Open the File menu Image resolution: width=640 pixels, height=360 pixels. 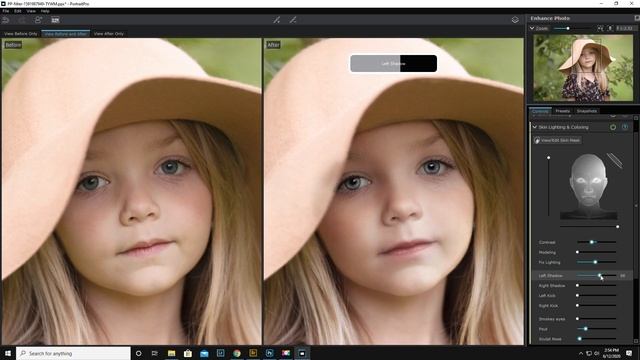[x=6, y=11]
